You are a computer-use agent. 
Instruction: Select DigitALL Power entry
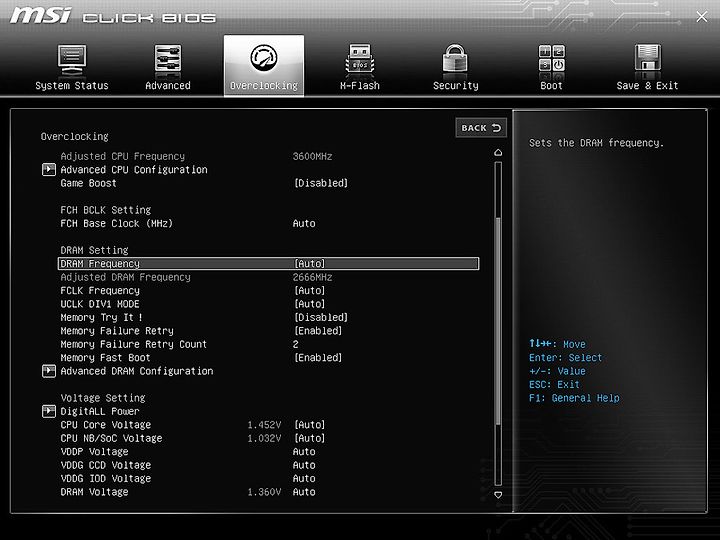click(100, 411)
